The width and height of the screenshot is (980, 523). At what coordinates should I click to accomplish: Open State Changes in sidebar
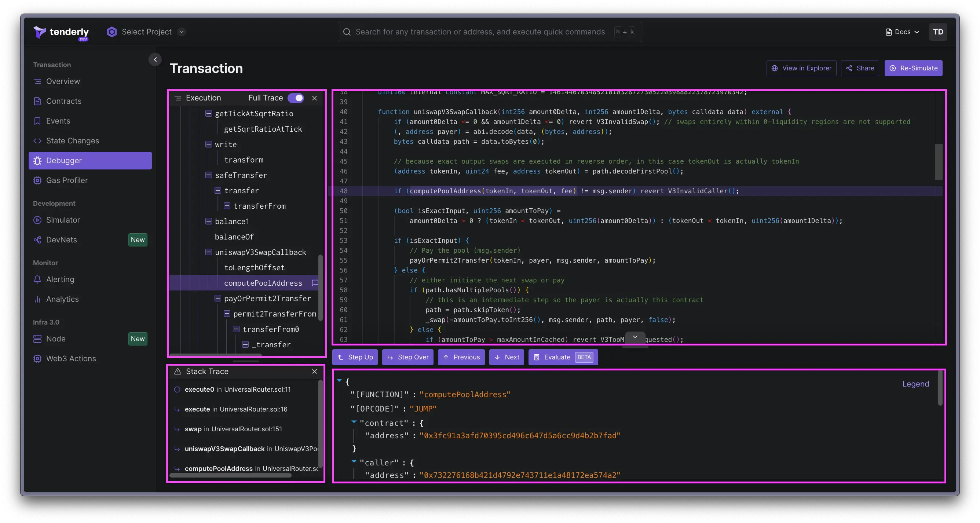point(90,141)
